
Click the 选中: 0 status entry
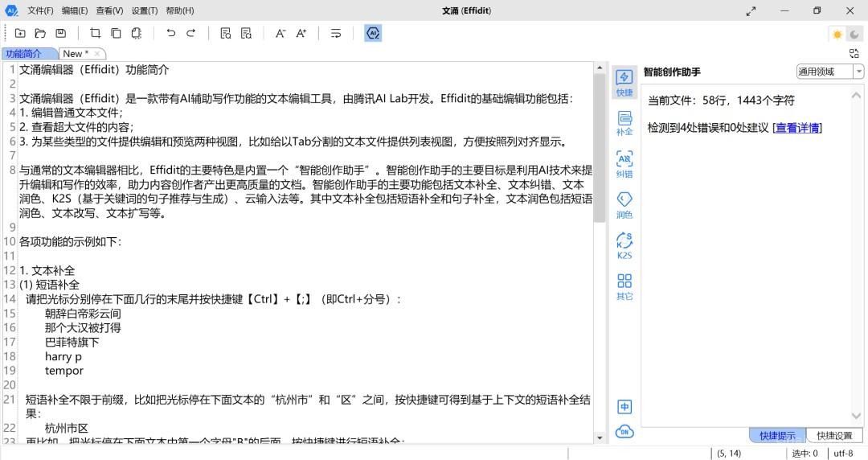click(805, 454)
